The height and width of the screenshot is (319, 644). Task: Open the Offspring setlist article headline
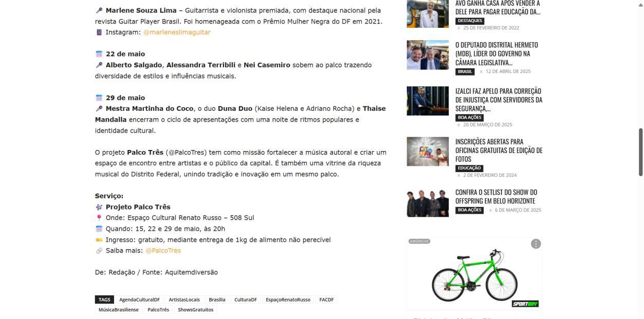(496, 197)
